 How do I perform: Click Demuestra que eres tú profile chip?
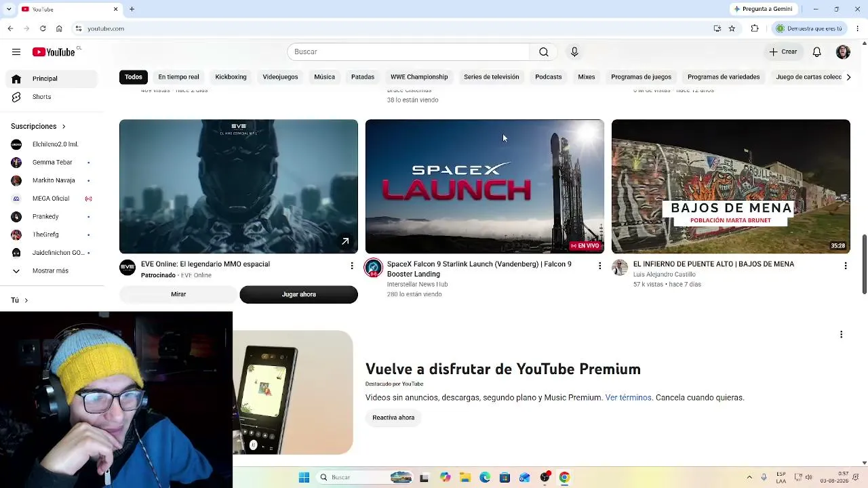[810, 28]
